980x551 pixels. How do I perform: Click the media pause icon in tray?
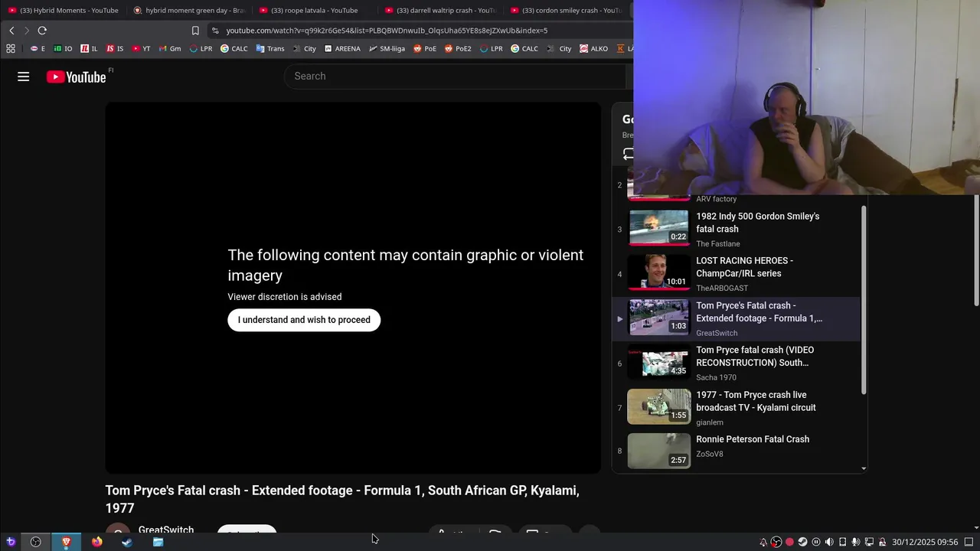816,542
